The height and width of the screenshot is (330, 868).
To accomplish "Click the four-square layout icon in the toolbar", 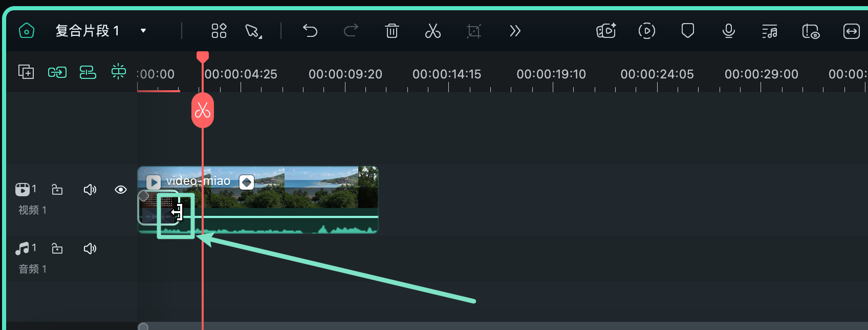I will [x=219, y=31].
